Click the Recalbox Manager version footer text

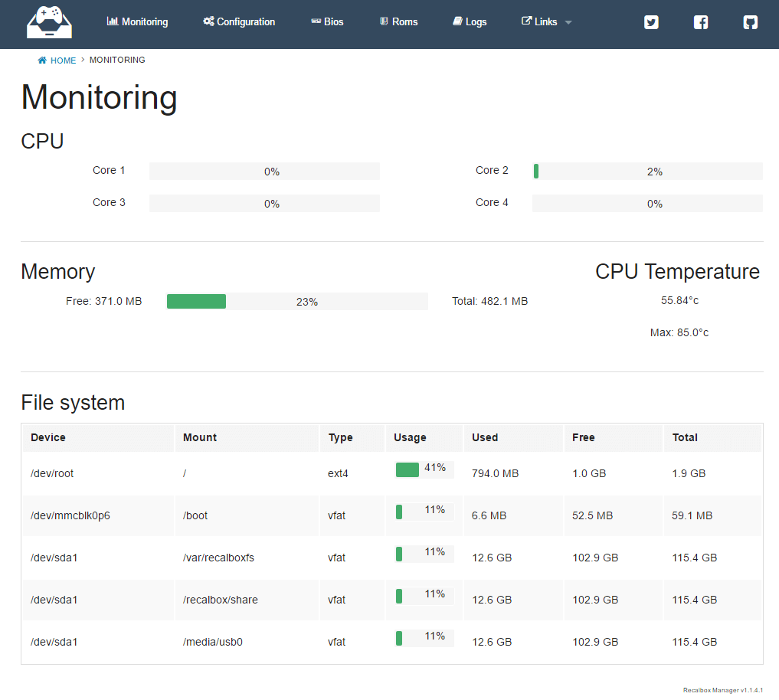(722, 690)
